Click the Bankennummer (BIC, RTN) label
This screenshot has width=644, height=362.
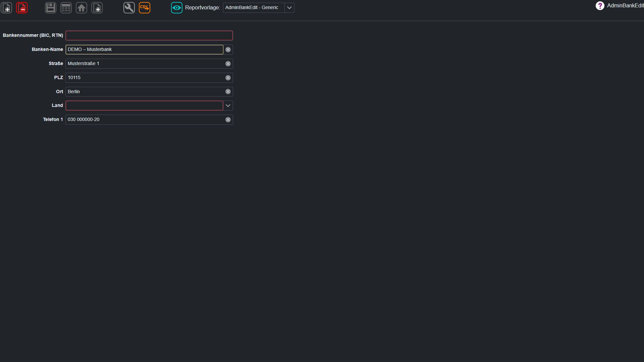pos(33,35)
